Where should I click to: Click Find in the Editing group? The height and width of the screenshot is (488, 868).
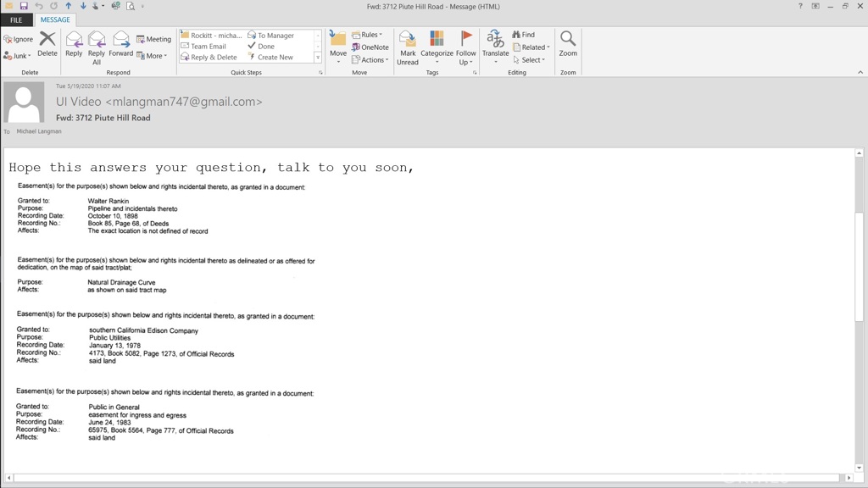click(523, 35)
